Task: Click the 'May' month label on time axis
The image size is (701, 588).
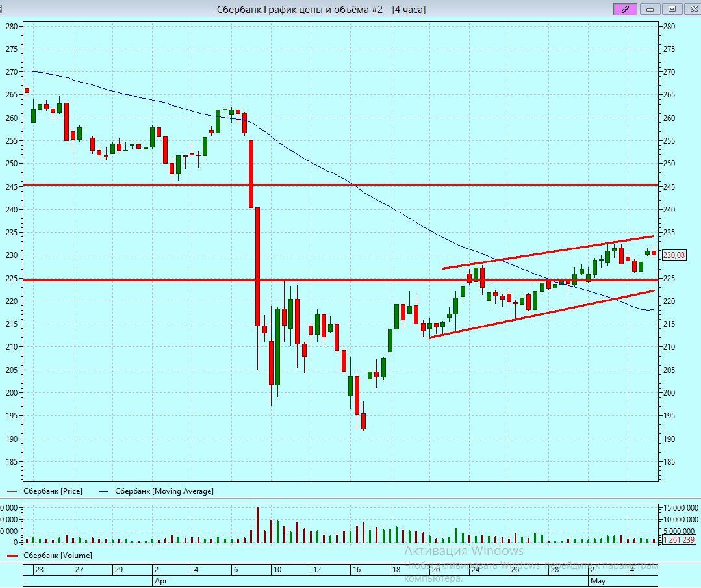Action: 598,581
